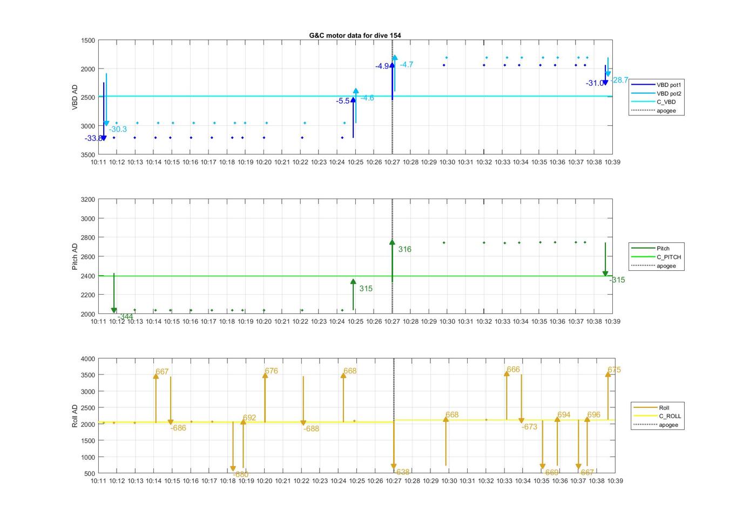This screenshot has width=756, height=532.
Task: Click 'apogee' in the Pitch plot legend
Action: point(657,265)
